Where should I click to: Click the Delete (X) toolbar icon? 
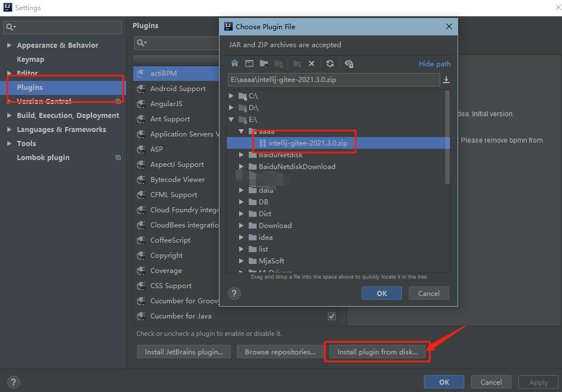pyautogui.click(x=312, y=63)
